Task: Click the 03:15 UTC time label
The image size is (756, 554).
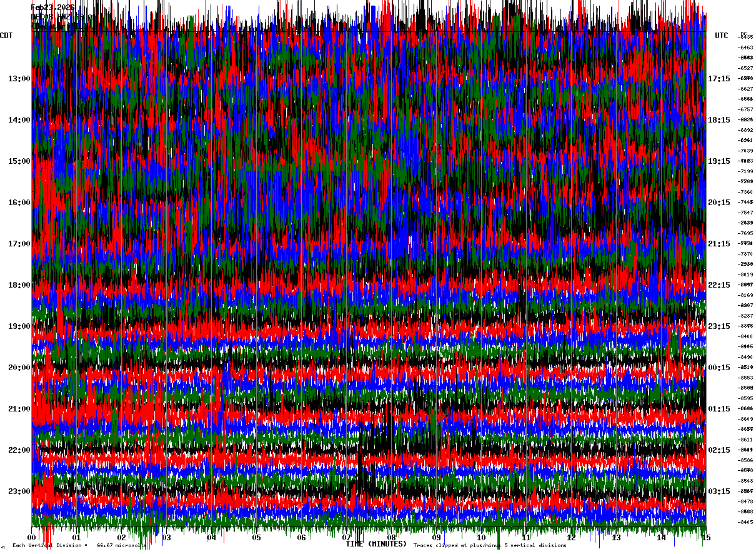Action: pyautogui.click(x=719, y=491)
